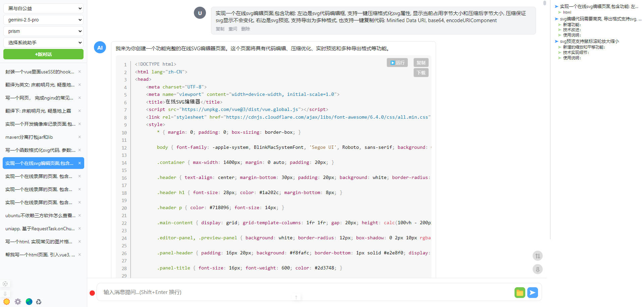Delete the 'ubuntu不依赖三方软件怎么查看' chat
The image size is (644, 307).
(79, 216)
